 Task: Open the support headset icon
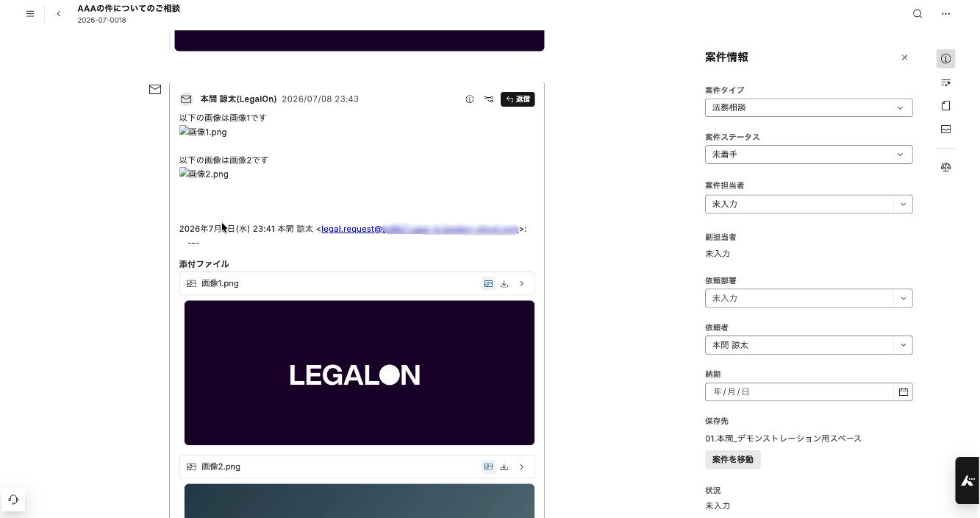13,499
